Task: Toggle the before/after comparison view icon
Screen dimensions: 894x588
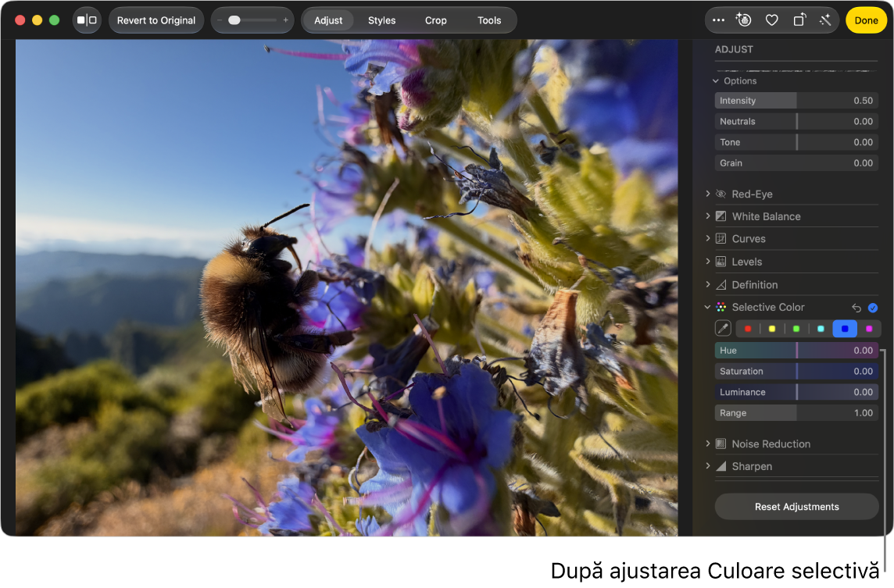Action: [87, 20]
